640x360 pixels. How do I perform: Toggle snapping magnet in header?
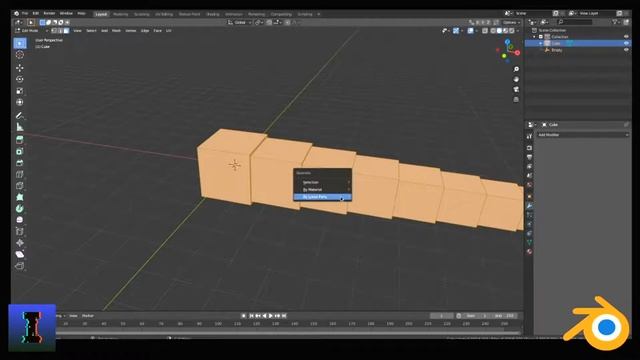tap(269, 22)
